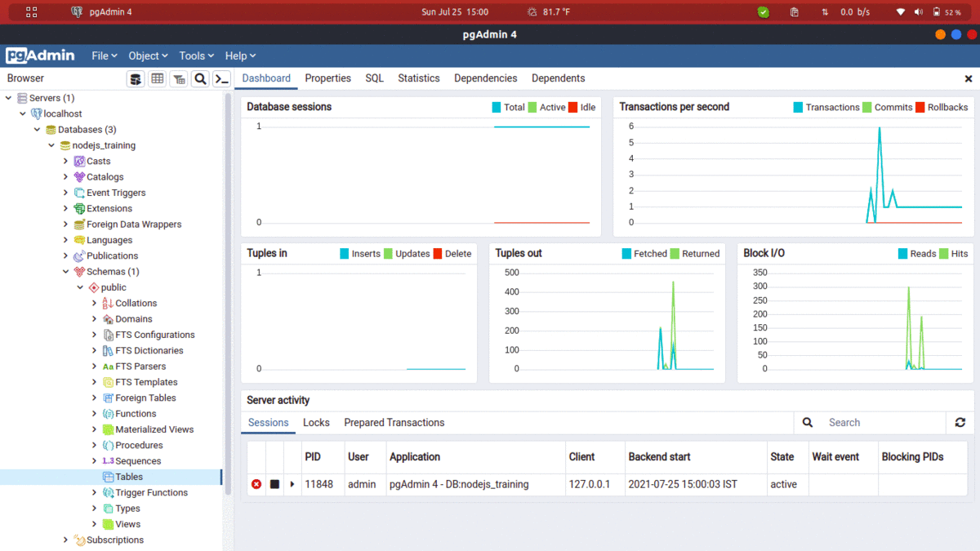Open the Help menu
The height and width of the screenshot is (551, 980).
coord(240,56)
